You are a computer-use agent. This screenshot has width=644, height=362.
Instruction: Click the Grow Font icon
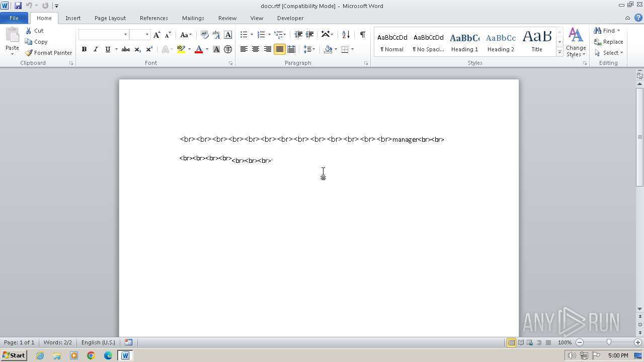[x=156, y=35]
